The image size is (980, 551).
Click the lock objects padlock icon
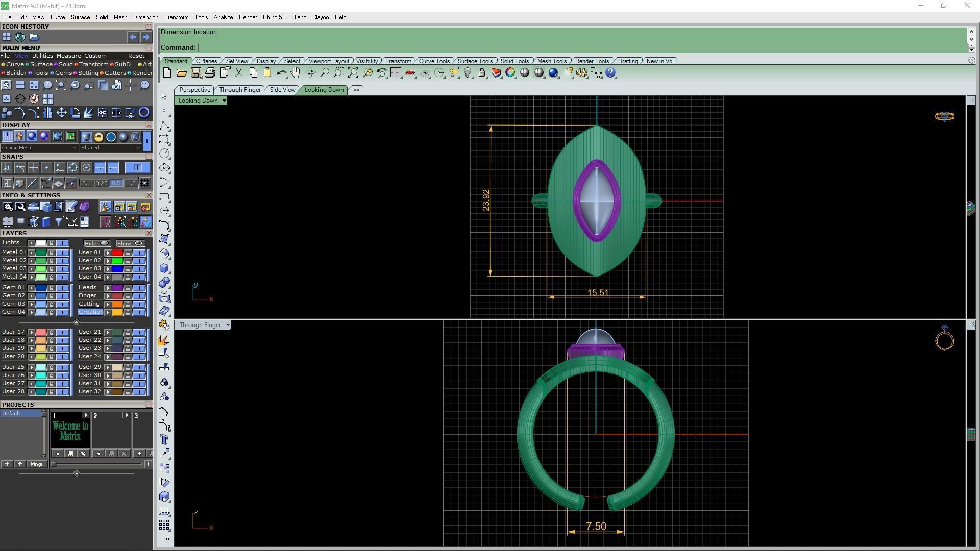(482, 73)
